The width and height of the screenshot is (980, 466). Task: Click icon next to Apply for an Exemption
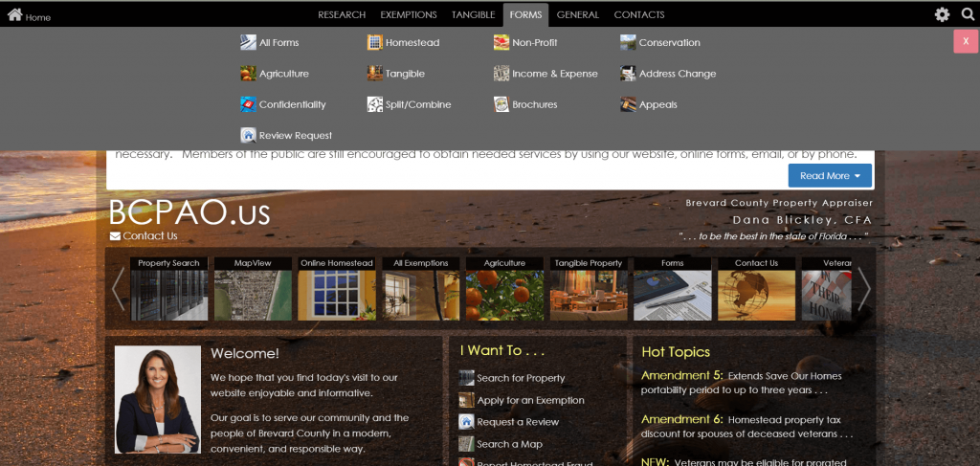point(466,400)
